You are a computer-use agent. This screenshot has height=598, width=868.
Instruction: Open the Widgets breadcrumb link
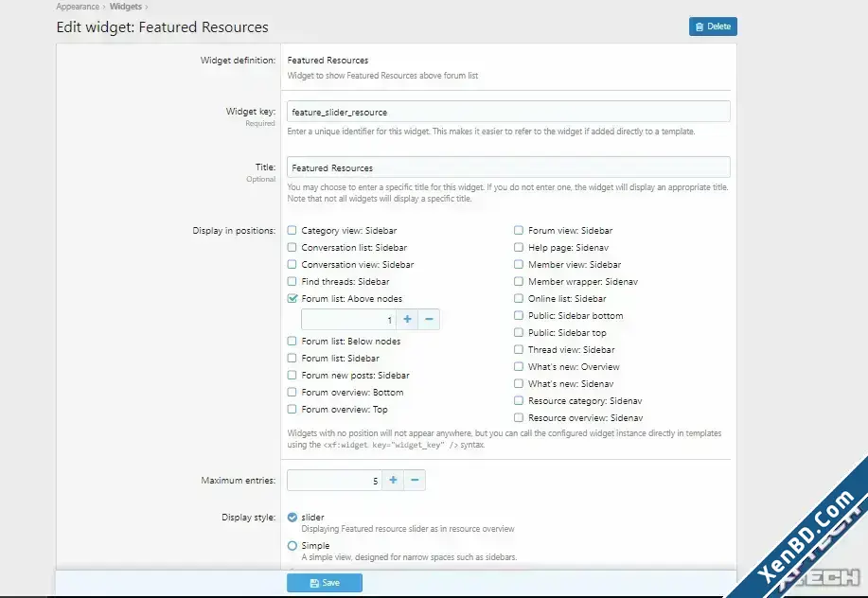click(x=126, y=7)
